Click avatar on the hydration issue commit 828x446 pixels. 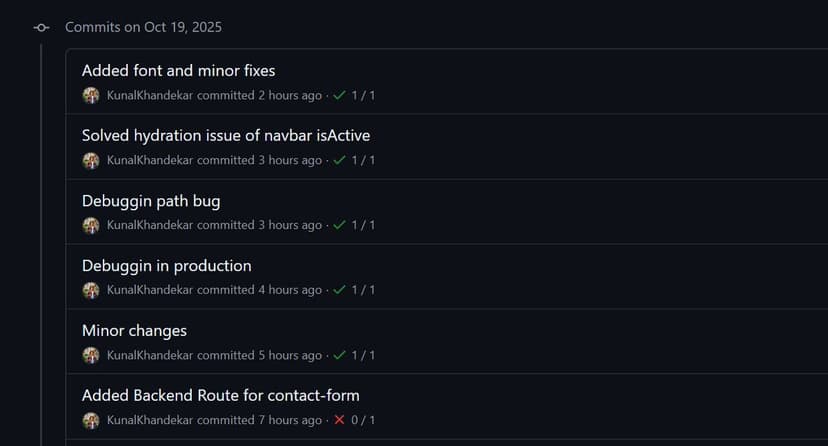(x=91, y=160)
